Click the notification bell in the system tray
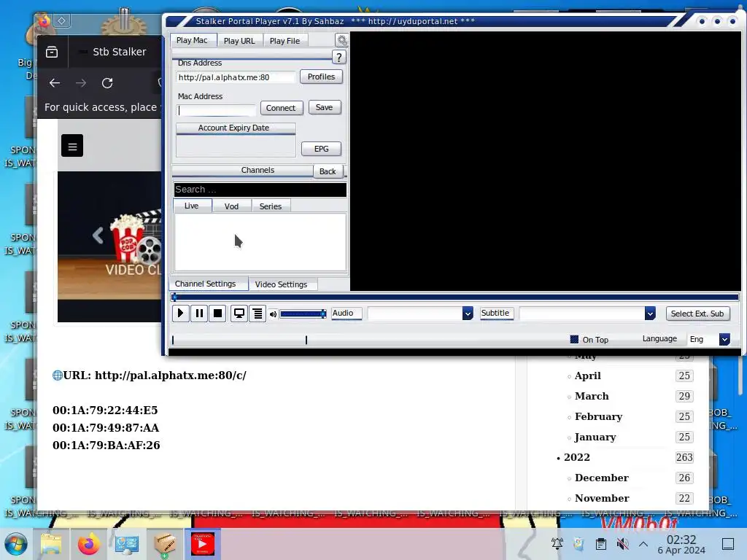Screen dimensions: 747x560 tap(557, 543)
